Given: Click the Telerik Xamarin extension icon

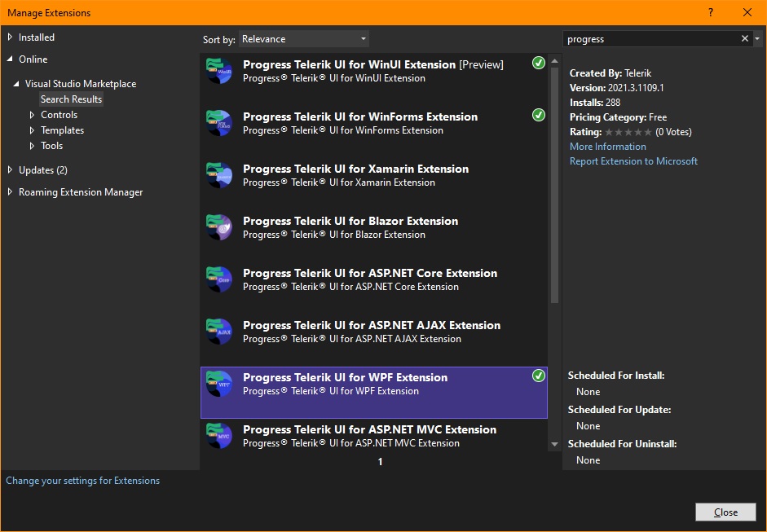Looking at the screenshot, I should click(219, 176).
